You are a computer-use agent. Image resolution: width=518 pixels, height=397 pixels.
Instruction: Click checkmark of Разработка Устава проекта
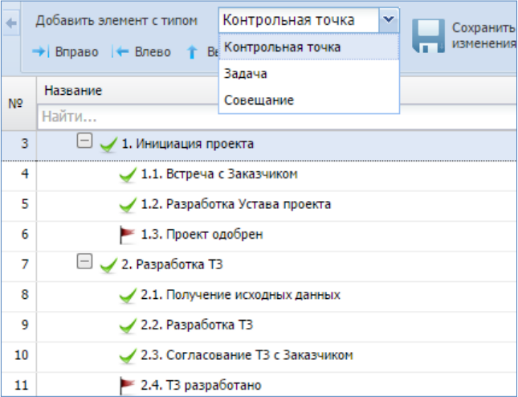pos(127,205)
